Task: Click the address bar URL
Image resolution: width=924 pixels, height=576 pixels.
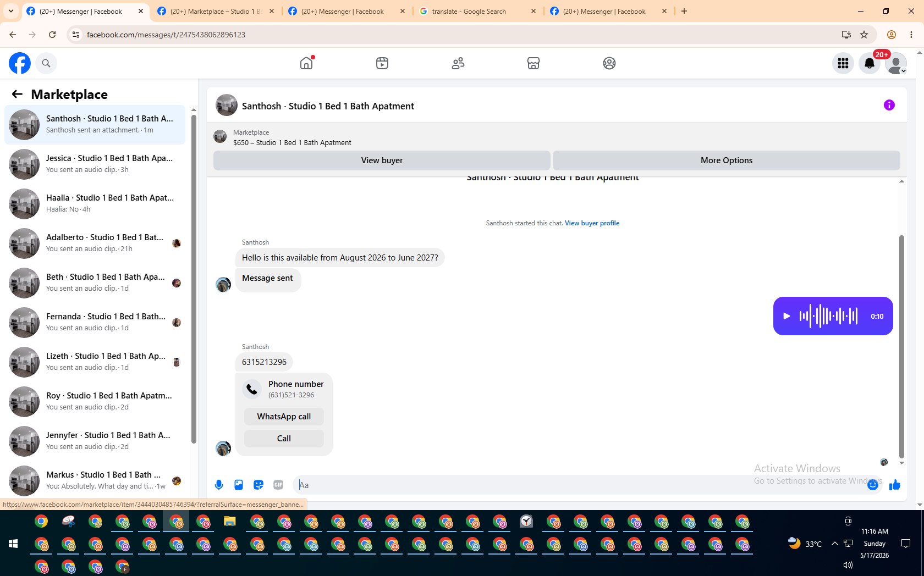Action: tap(166, 35)
